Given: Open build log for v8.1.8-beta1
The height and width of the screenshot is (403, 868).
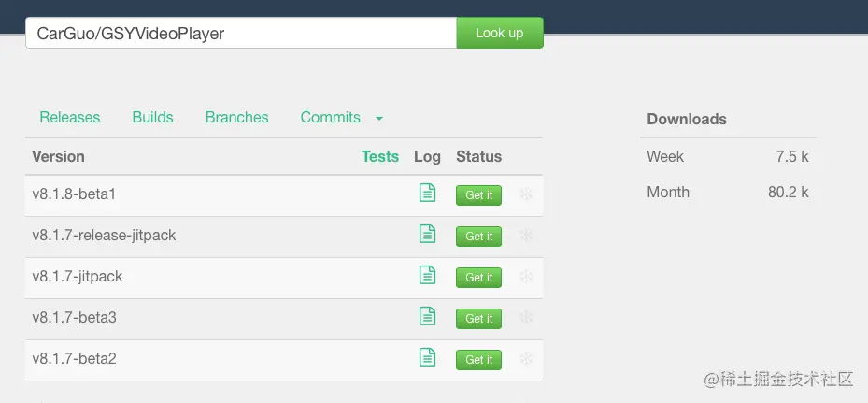Looking at the screenshot, I should [427, 193].
